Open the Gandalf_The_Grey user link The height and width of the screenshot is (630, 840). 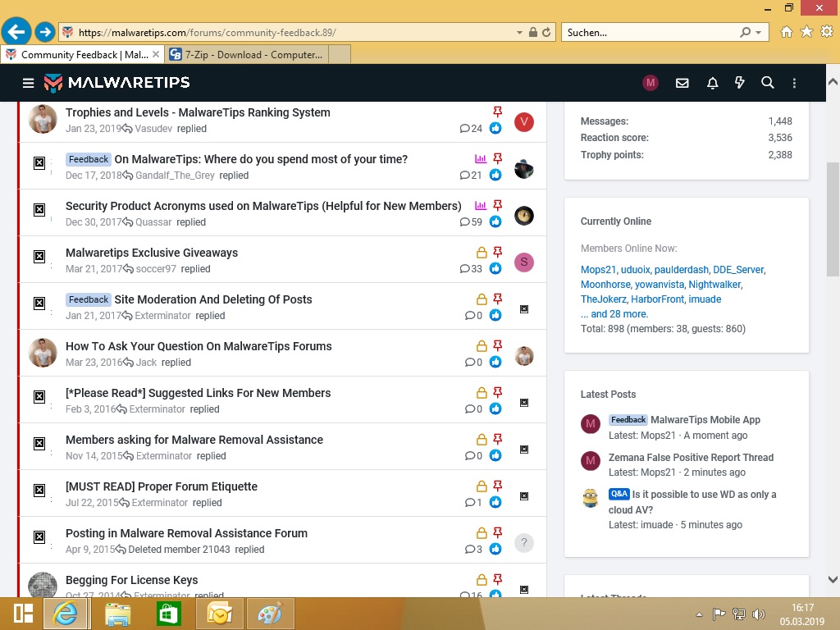coord(175,176)
